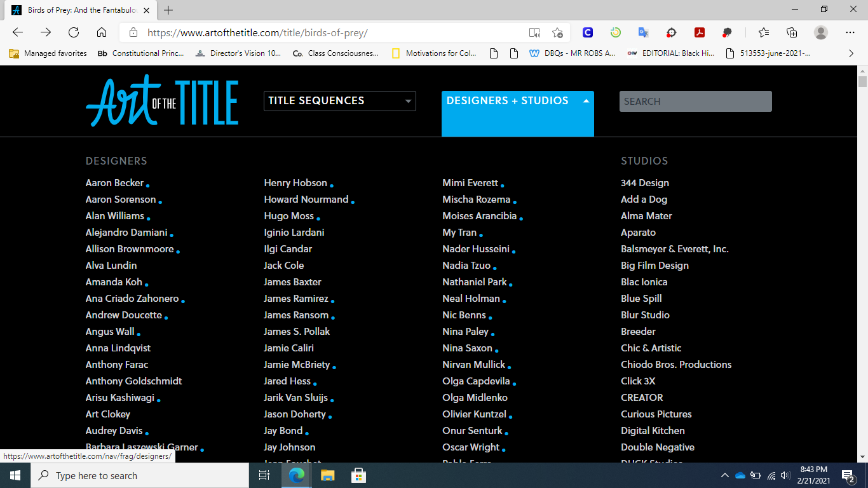
Task: Open Edge Settings and more menu
Action: coord(850,32)
